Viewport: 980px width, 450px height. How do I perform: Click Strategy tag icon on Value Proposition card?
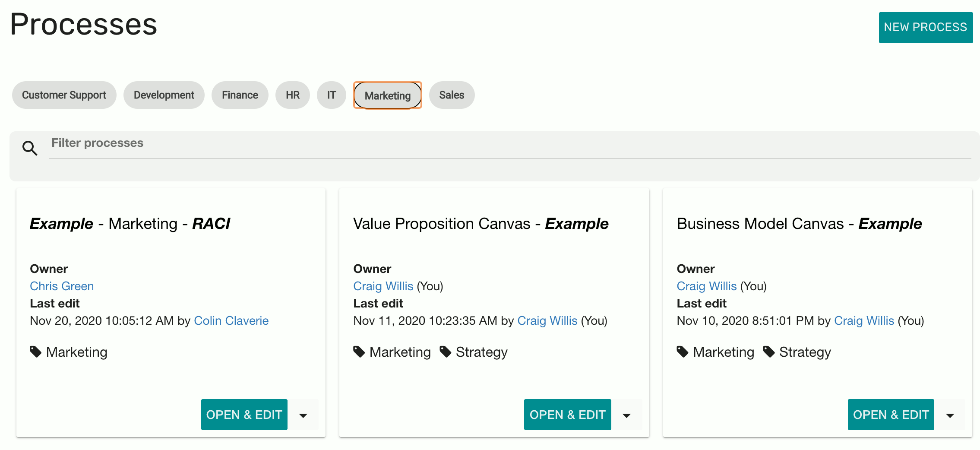point(445,352)
